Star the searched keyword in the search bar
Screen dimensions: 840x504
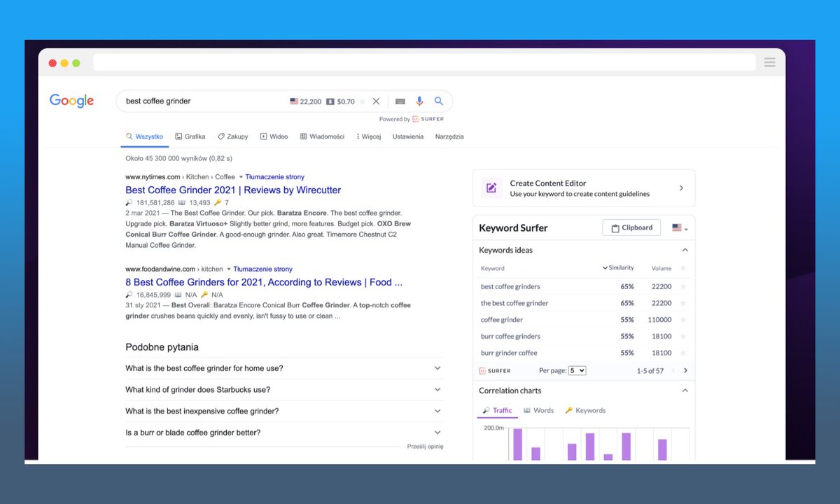(x=362, y=101)
